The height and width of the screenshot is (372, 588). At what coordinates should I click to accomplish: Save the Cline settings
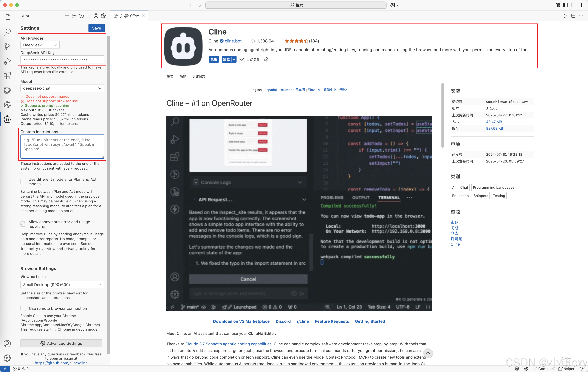[x=96, y=28]
